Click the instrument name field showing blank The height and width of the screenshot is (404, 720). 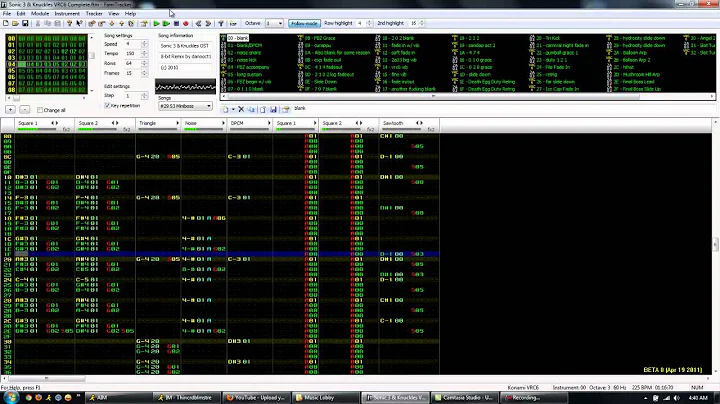(504, 109)
